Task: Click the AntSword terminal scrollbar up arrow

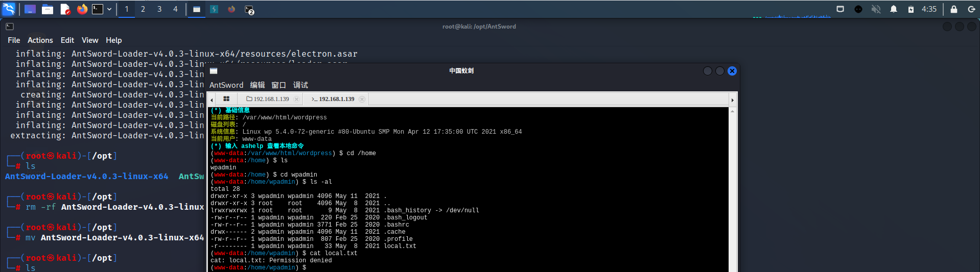Action: click(732, 111)
